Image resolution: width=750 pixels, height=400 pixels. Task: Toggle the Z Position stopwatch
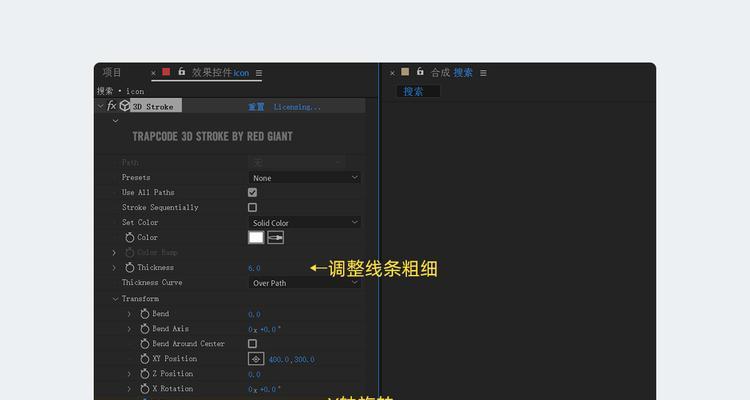[x=145, y=374]
